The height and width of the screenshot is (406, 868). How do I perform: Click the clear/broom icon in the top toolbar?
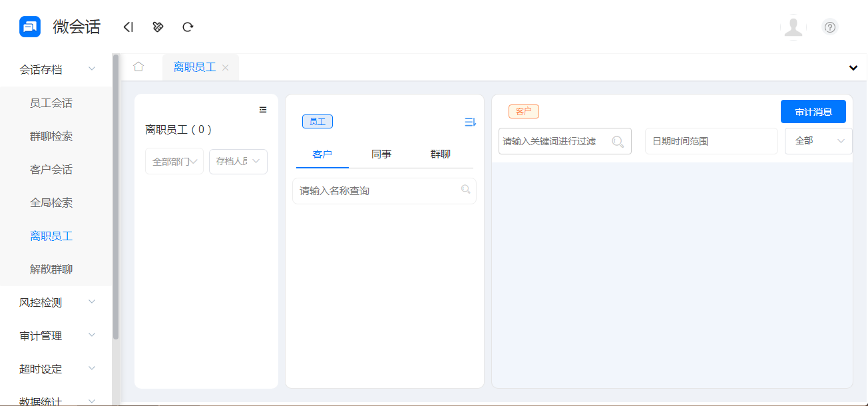(x=157, y=27)
